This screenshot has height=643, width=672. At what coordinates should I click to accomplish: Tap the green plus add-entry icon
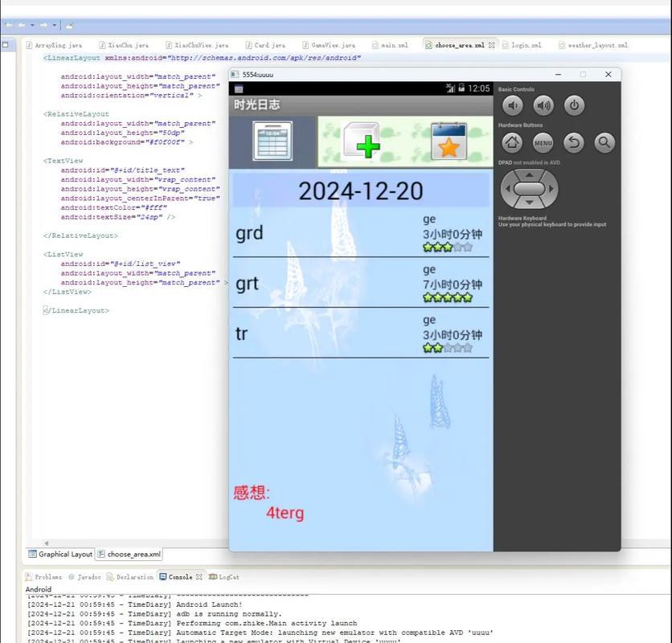coord(362,142)
